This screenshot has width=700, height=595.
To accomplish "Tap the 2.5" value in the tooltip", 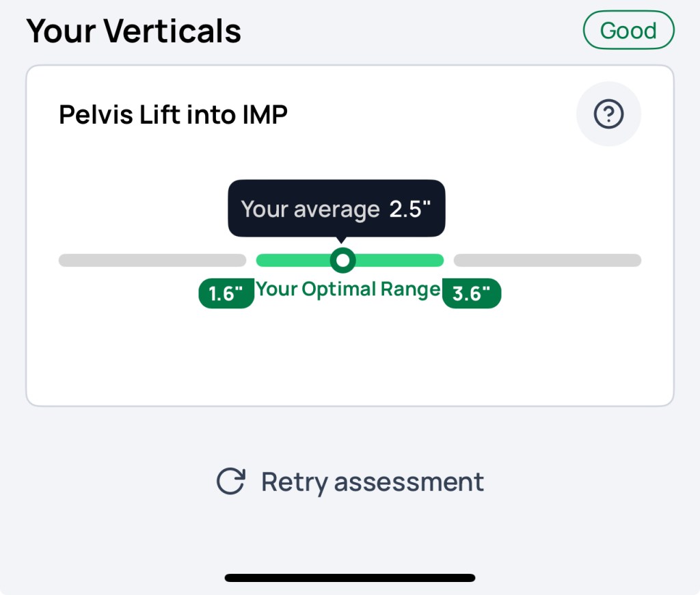I will [x=410, y=209].
